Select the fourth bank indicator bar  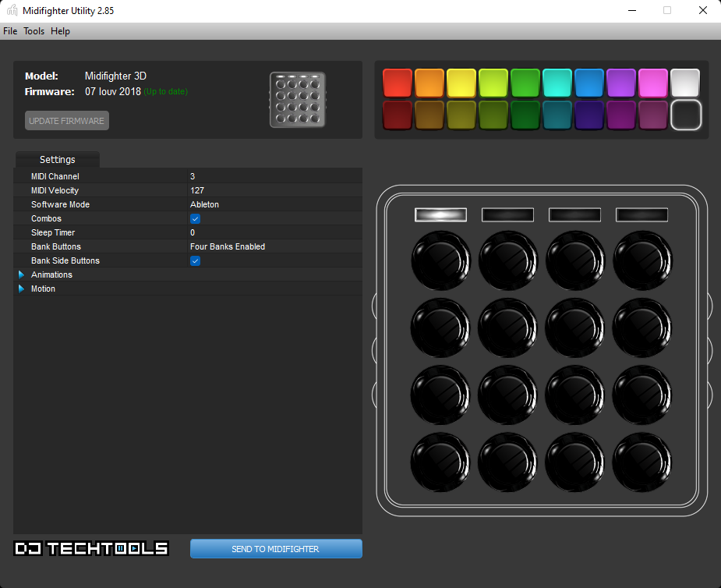point(641,214)
